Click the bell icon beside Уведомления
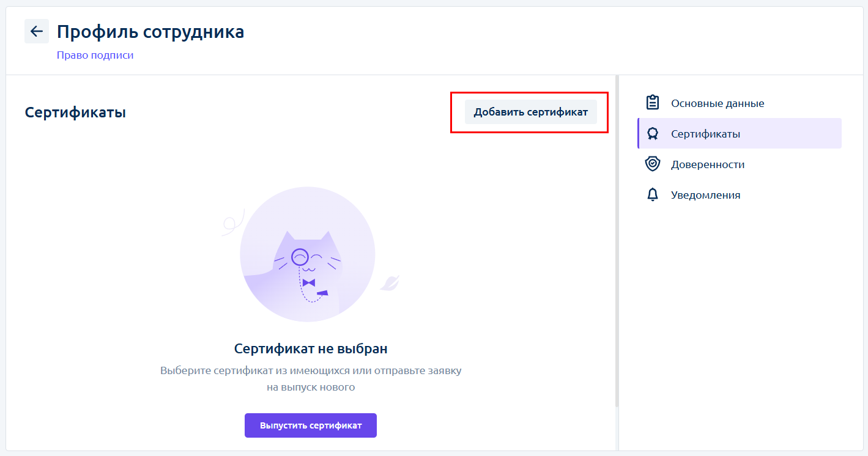This screenshot has height=456, width=868. (x=653, y=195)
